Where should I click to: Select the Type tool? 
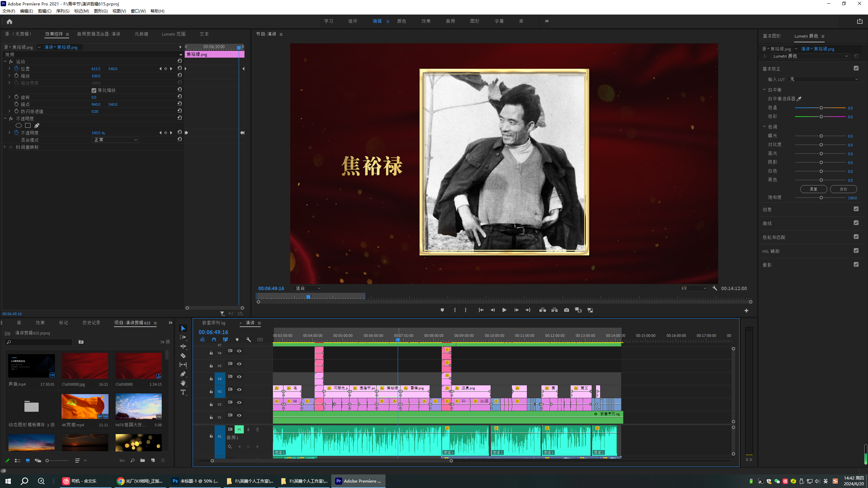(x=183, y=392)
